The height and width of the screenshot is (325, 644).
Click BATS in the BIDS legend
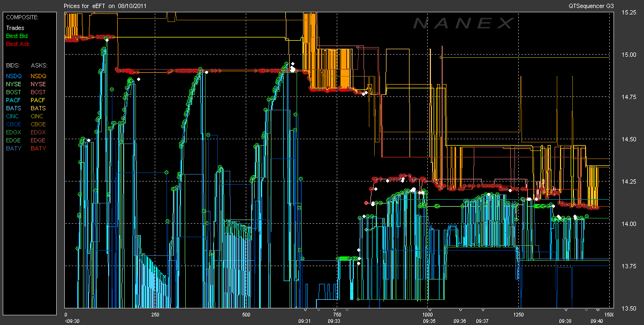click(13, 108)
